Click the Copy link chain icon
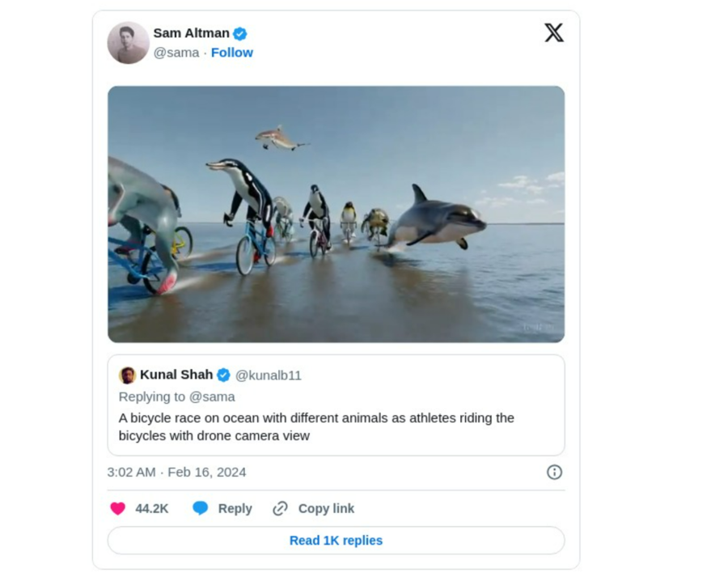728x573 pixels. (x=280, y=508)
